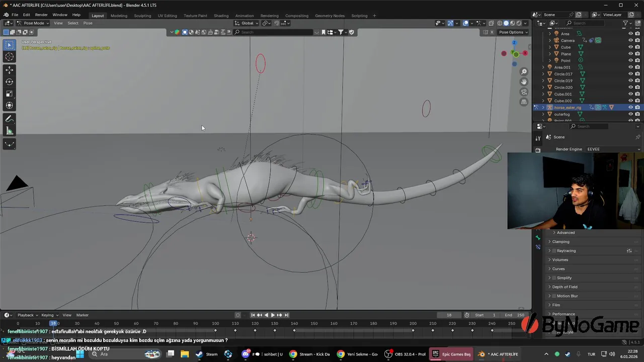The height and width of the screenshot is (362, 644).
Task: Toggle X-axis mirror in pose options
Action: coord(492,32)
